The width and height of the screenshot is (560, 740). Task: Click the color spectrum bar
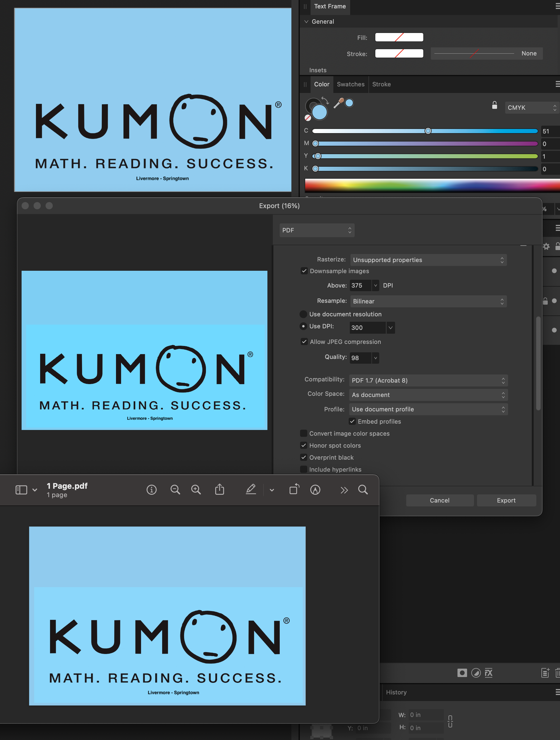(x=432, y=185)
